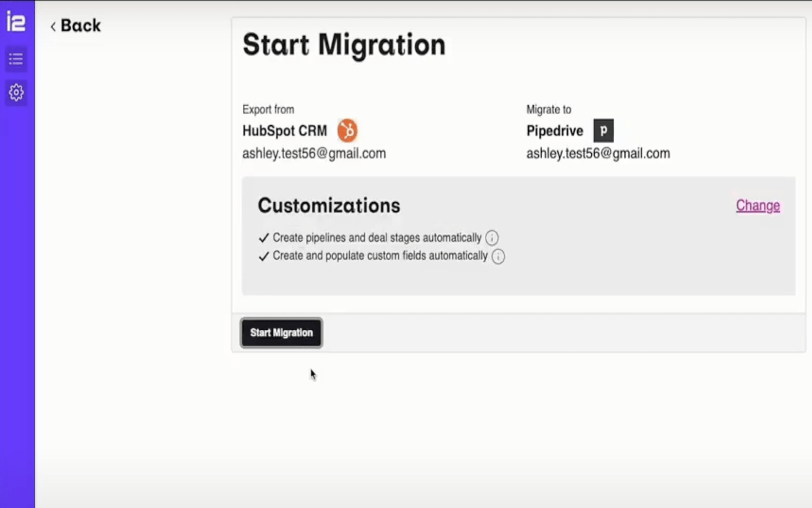Click the back chevron icon
The width and height of the screenshot is (812, 508).
(52, 26)
